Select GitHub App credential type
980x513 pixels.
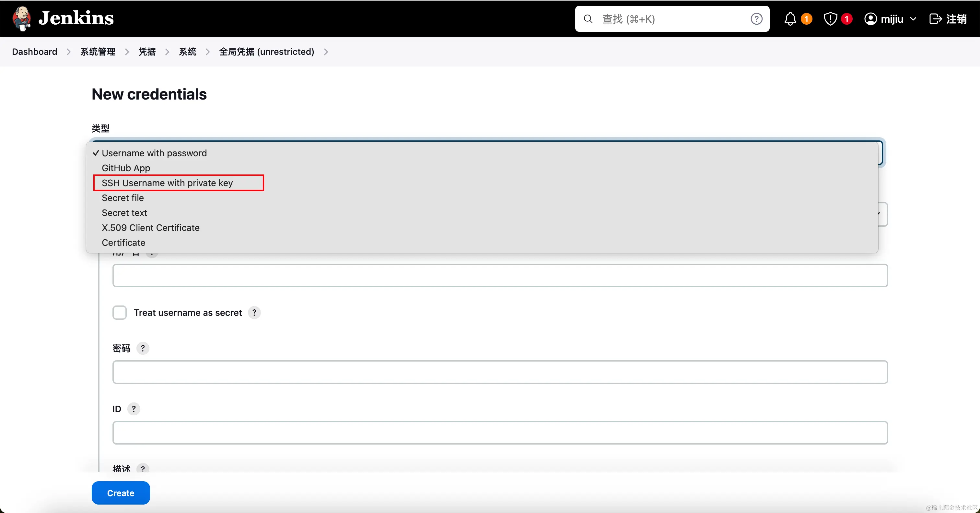pos(125,168)
